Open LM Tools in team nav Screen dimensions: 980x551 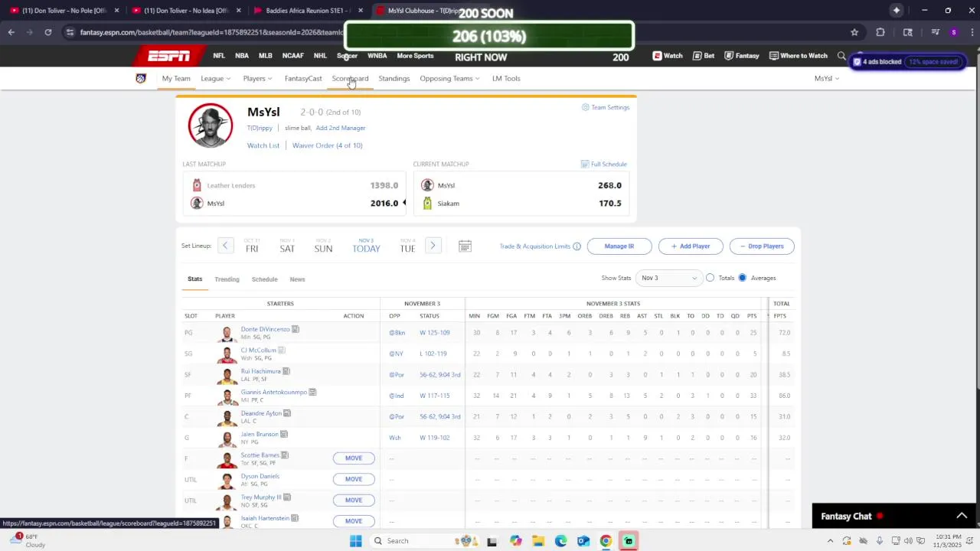(506, 78)
